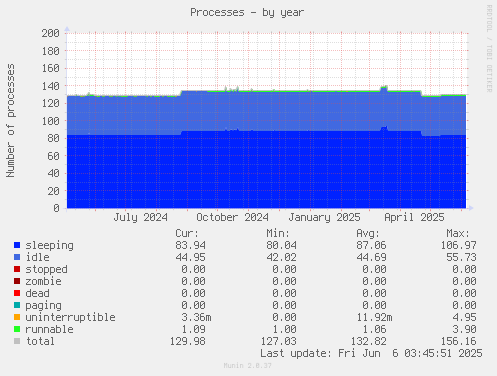Viewport: 497px width, 376px height.
Task: Click the Last update timestamp text
Action: point(371,353)
